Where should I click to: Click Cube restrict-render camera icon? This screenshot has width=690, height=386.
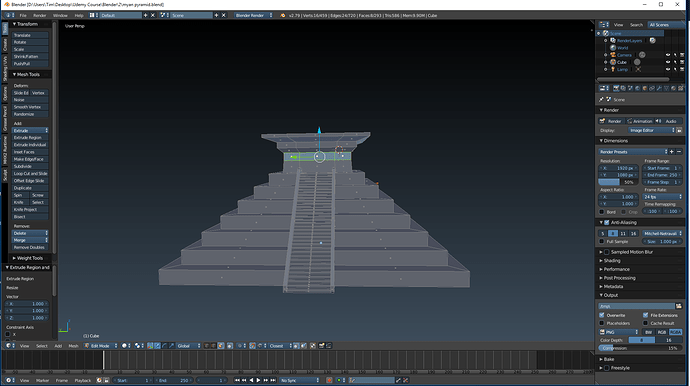coord(682,62)
